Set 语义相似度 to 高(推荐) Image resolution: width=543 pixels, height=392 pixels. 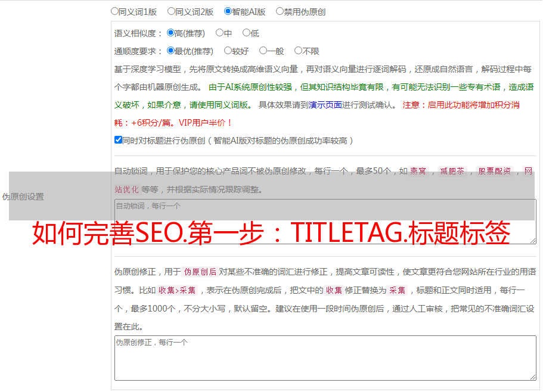[x=170, y=33]
